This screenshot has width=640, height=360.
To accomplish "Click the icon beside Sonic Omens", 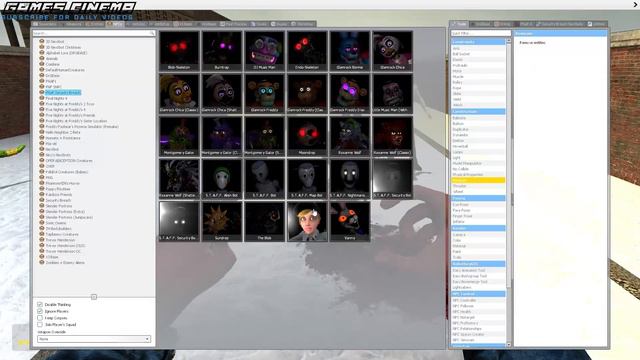I will 42,223.
